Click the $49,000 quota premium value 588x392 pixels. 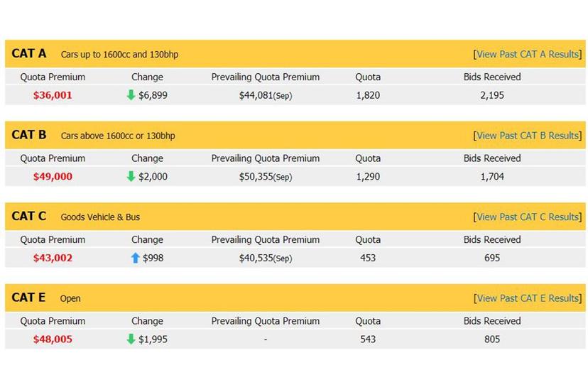[x=53, y=177]
